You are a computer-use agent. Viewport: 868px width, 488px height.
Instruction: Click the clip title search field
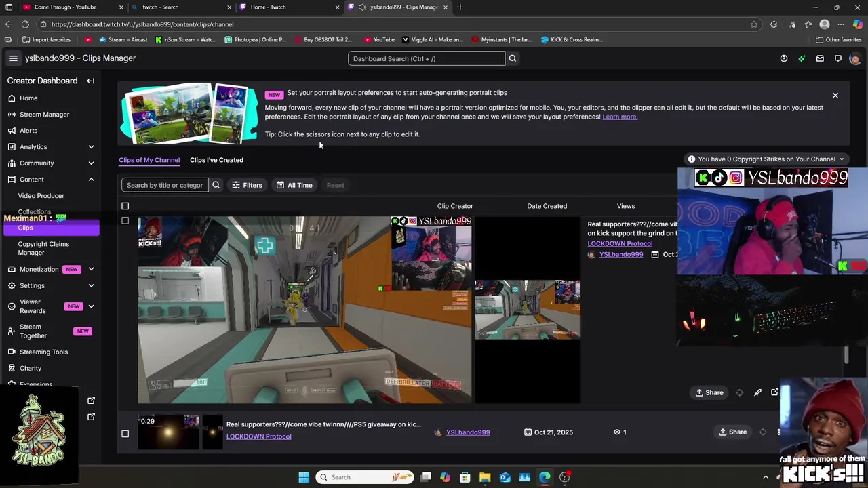165,185
